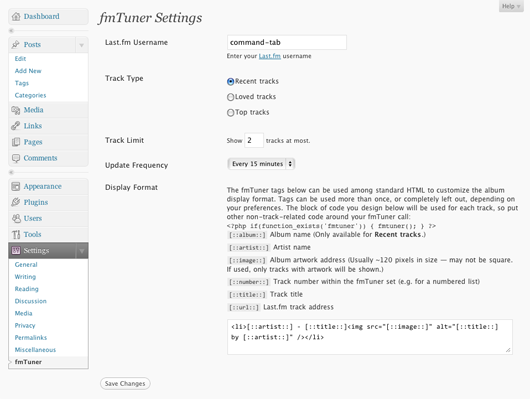Open Dashboard menu item
This screenshot has height=399, width=530.
(48, 16)
